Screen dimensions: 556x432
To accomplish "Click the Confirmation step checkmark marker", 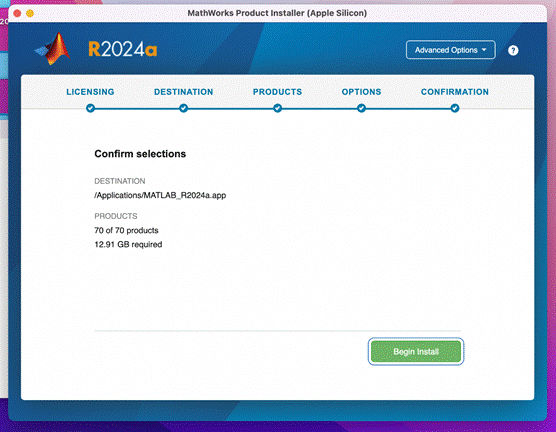I will (x=455, y=108).
